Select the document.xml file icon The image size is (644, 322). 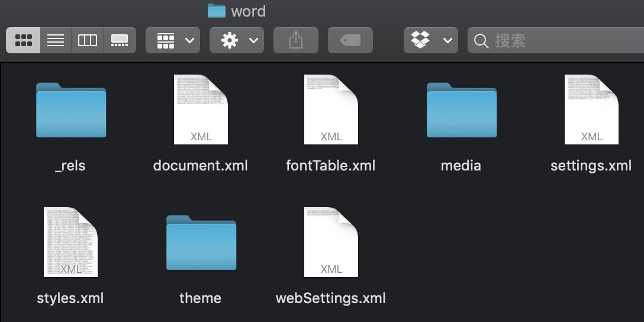pos(201,110)
